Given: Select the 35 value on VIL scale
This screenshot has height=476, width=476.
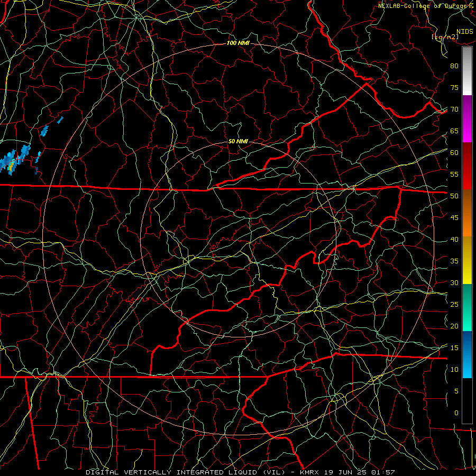Looking at the screenshot, I should [454, 261].
